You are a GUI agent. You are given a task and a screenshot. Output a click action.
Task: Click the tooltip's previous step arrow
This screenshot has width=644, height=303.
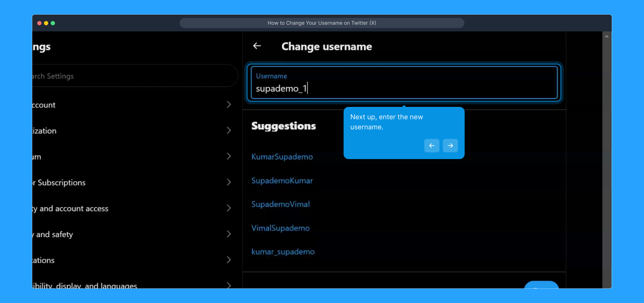[432, 146]
